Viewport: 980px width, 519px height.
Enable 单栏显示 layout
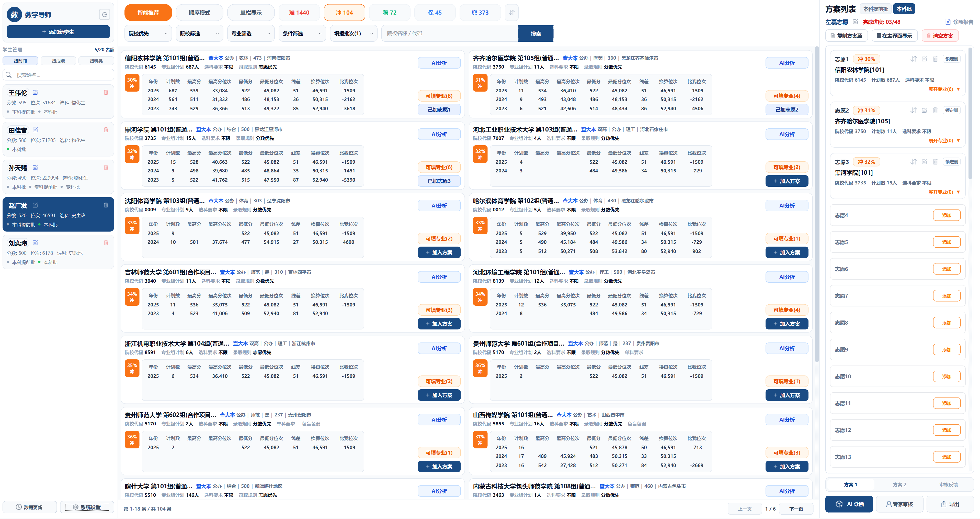click(x=251, y=13)
